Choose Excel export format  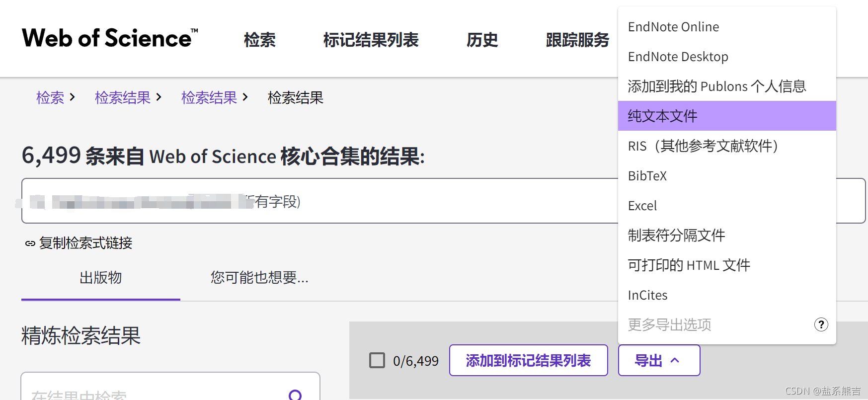(x=727, y=206)
